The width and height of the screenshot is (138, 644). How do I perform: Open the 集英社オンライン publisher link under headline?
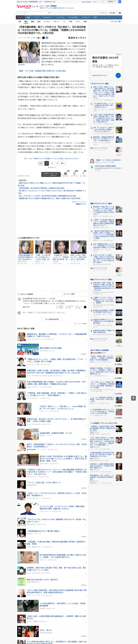[x=77, y=38]
